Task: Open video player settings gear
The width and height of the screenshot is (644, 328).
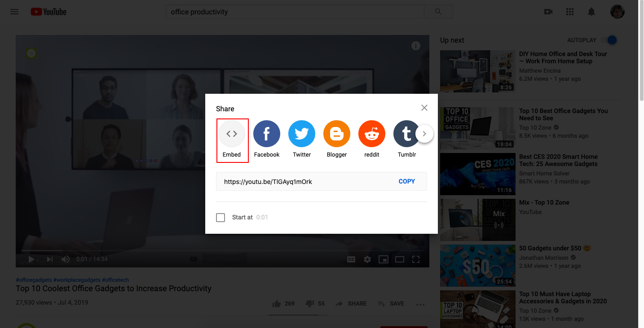Action: coord(367,259)
